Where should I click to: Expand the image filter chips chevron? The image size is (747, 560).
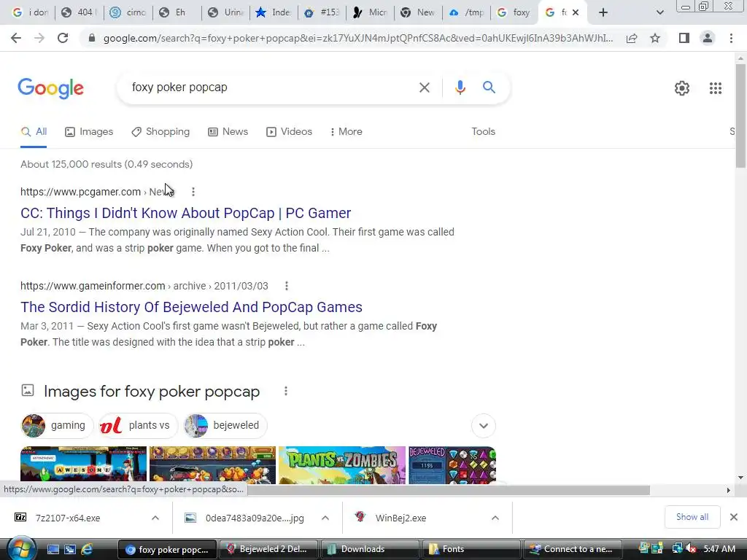[484, 426]
